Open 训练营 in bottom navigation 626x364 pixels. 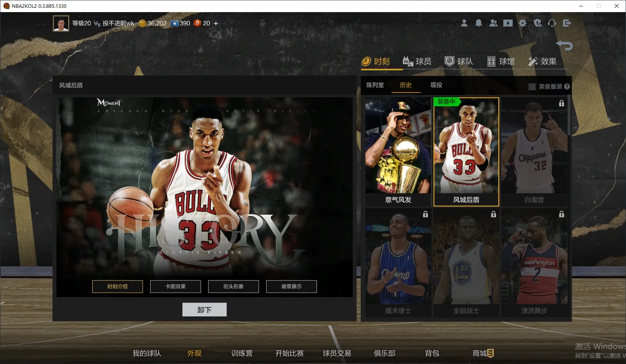pyautogui.click(x=242, y=353)
